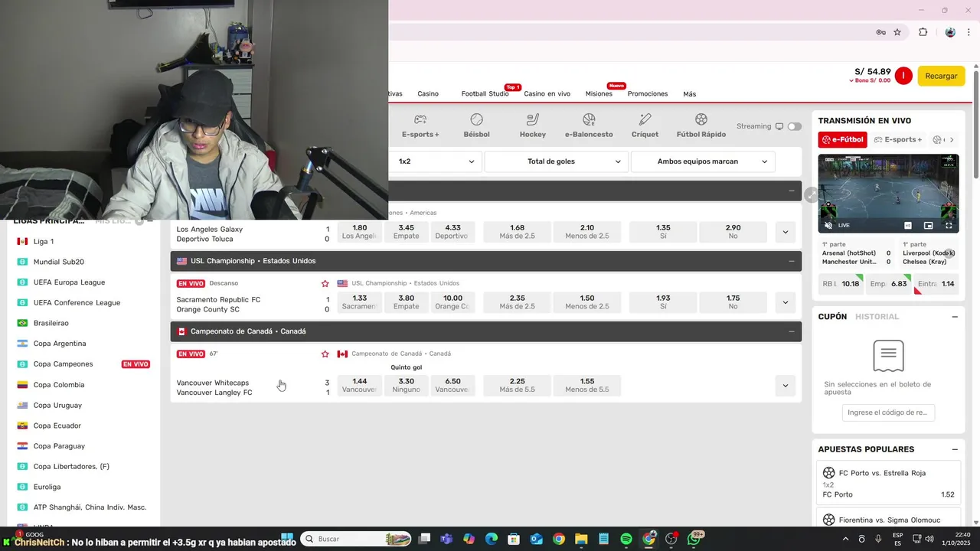The width and height of the screenshot is (980, 551).
Task: Open the Promociones menu item
Action: (x=648, y=94)
